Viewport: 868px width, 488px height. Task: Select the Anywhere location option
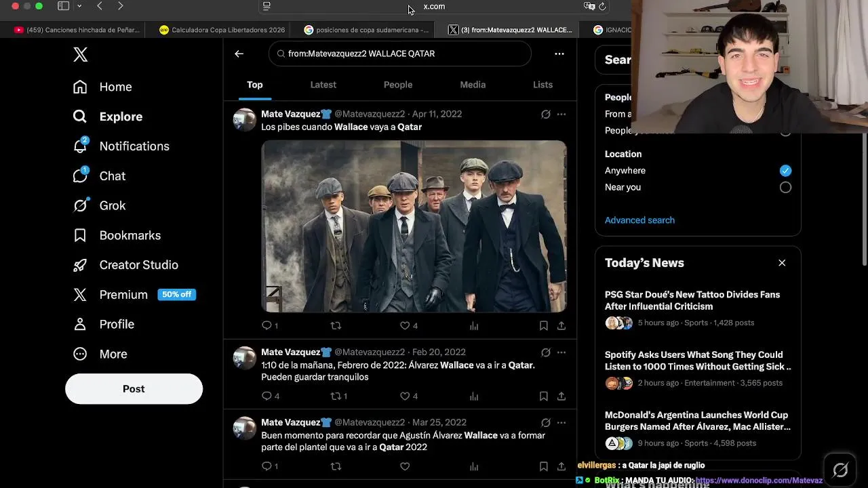785,171
